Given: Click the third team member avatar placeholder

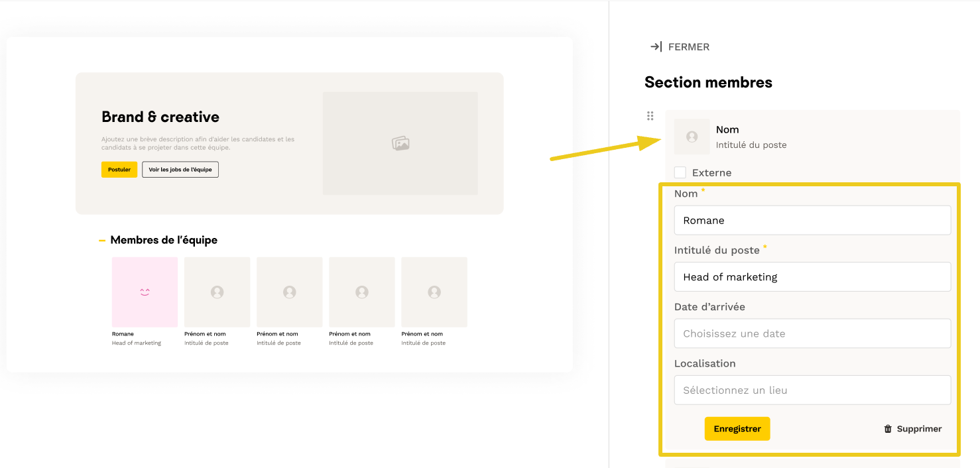Looking at the screenshot, I should click(x=289, y=292).
